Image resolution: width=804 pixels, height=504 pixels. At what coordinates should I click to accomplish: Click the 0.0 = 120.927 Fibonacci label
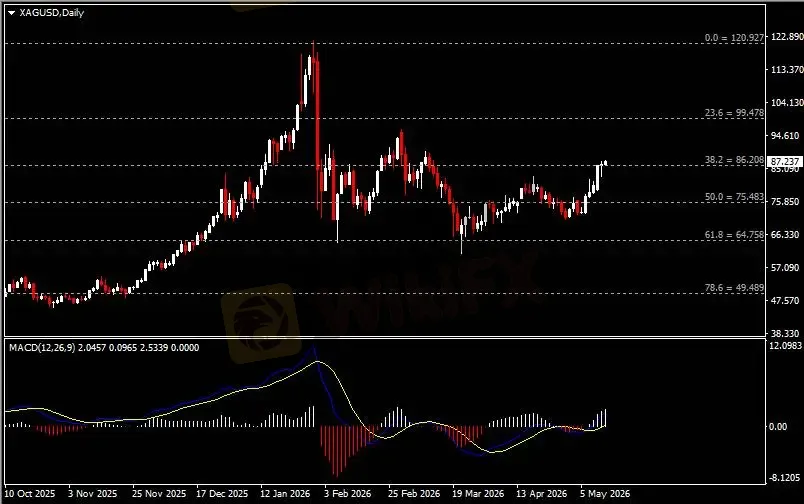point(734,37)
